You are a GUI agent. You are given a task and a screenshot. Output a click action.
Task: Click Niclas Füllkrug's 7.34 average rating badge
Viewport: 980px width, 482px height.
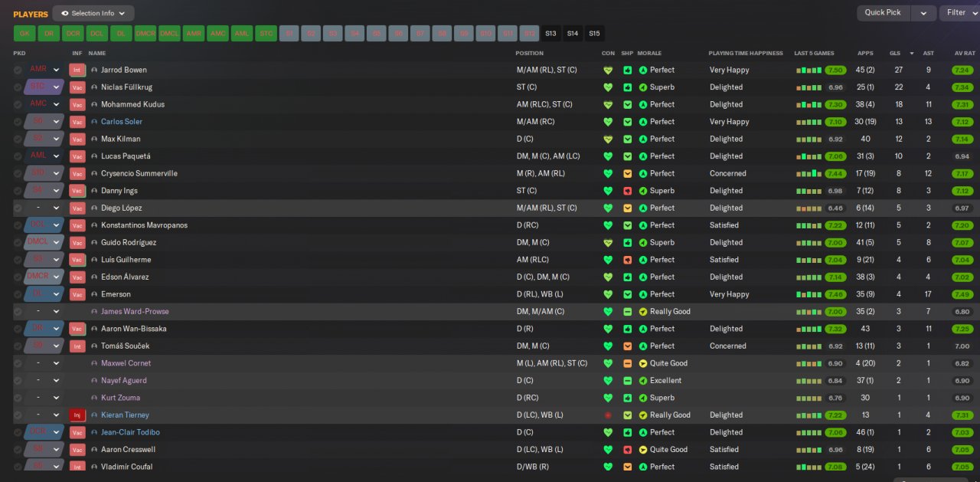tap(962, 87)
